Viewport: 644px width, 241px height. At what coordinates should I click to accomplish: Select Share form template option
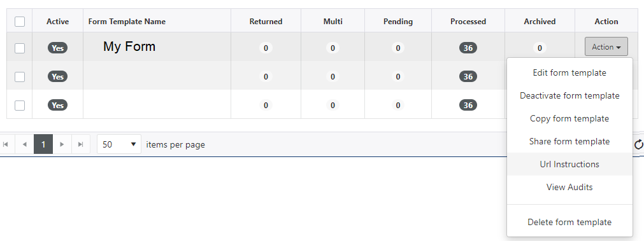569,141
